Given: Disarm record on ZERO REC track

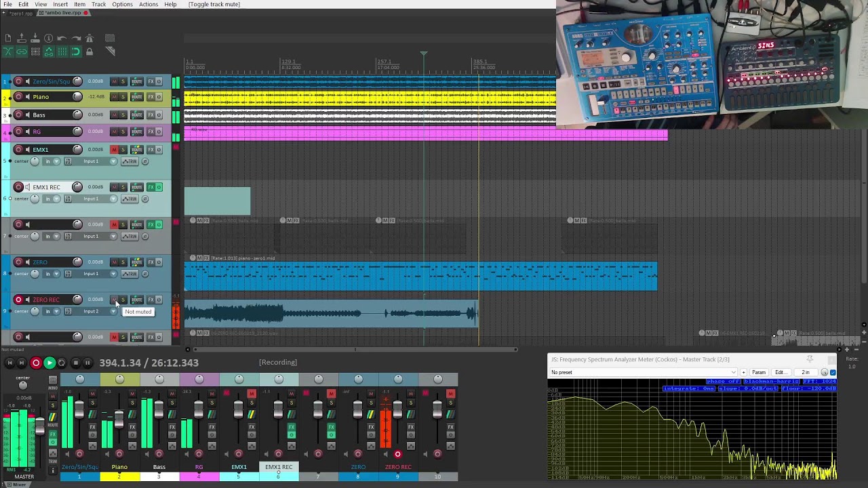Looking at the screenshot, I should tap(18, 300).
